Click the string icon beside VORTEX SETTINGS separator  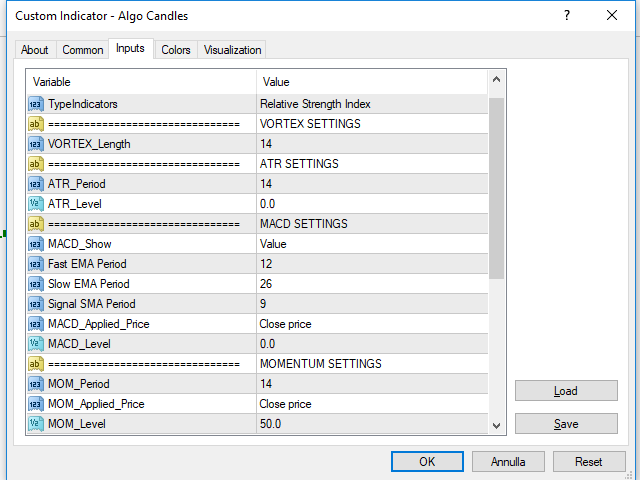pos(35,124)
